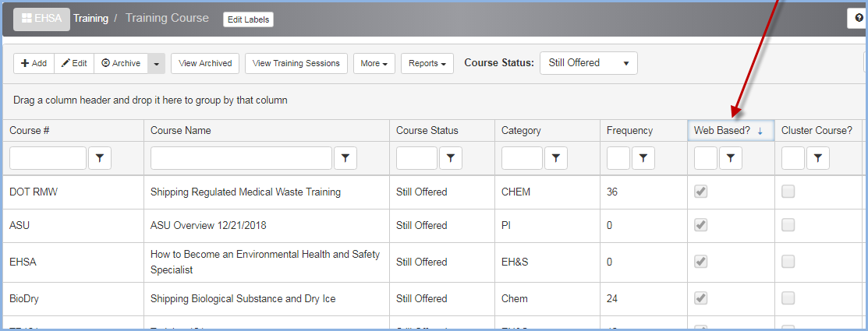Open the More dropdown menu
The image size is (868, 331).
click(x=374, y=64)
